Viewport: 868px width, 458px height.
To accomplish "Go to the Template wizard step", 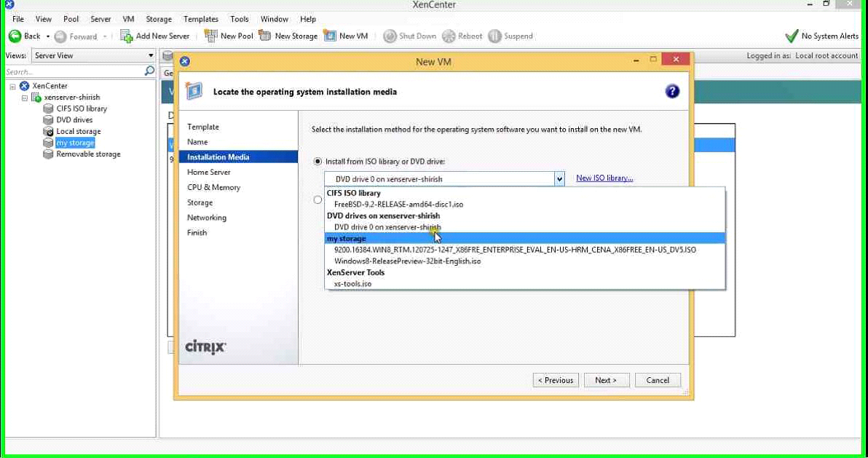I will [x=203, y=127].
